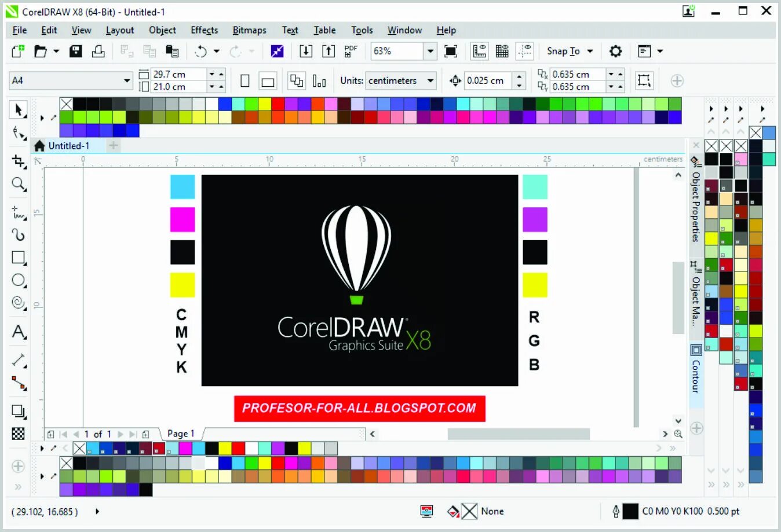Image resolution: width=781 pixels, height=532 pixels.
Task: Switch page to Portrait orientation
Action: pos(245,80)
